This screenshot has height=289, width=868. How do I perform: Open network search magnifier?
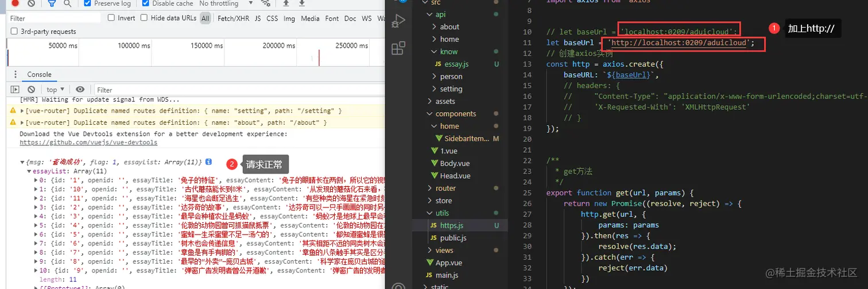tap(68, 3)
